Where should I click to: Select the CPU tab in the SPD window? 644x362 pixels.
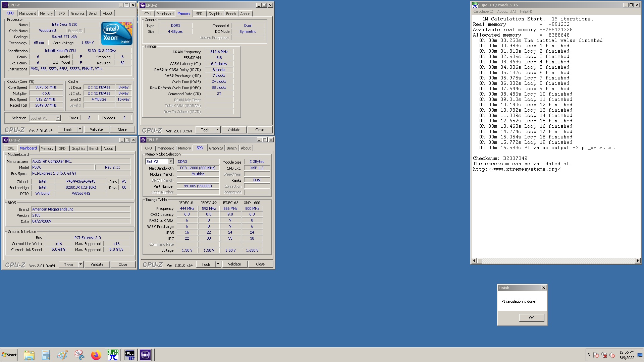[x=149, y=148]
